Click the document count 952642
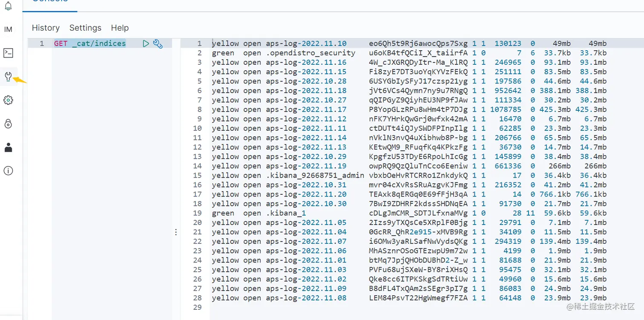 pos(508,90)
